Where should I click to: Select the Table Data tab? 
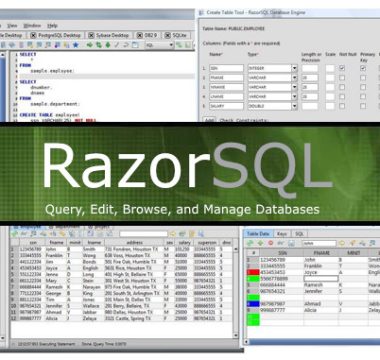[258, 234]
